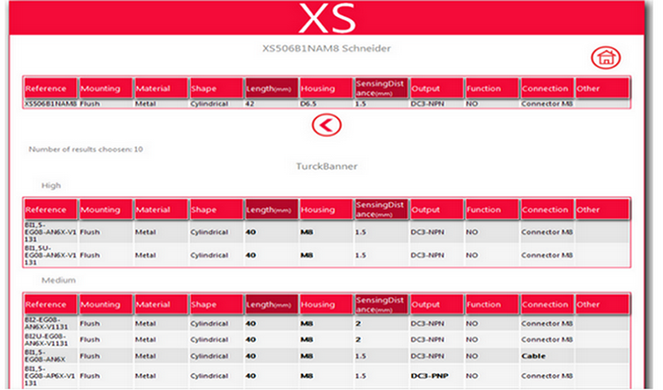Screen dimensions: 663x390
Task: Select the BI1,5-EG08-AN6X-V1131 row reference
Action: (x=50, y=232)
